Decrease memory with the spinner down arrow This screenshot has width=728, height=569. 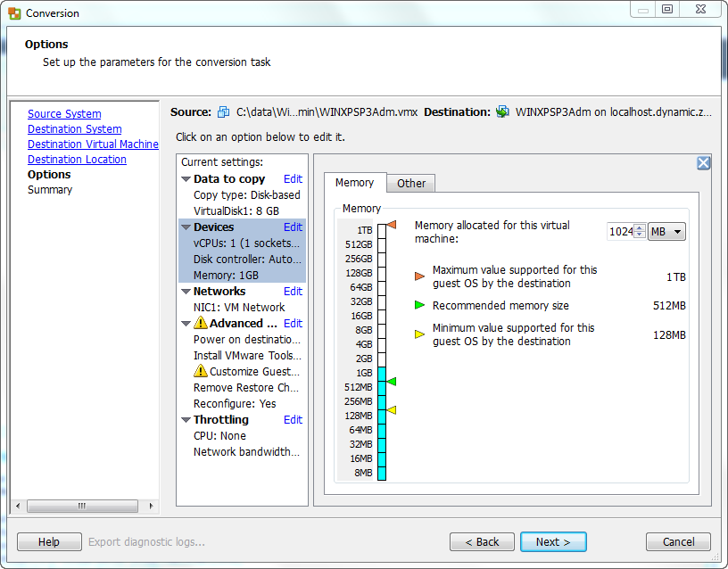click(640, 235)
